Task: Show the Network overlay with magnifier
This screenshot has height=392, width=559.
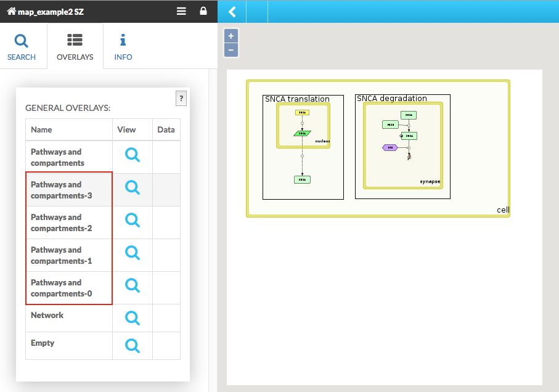Action: click(x=133, y=318)
